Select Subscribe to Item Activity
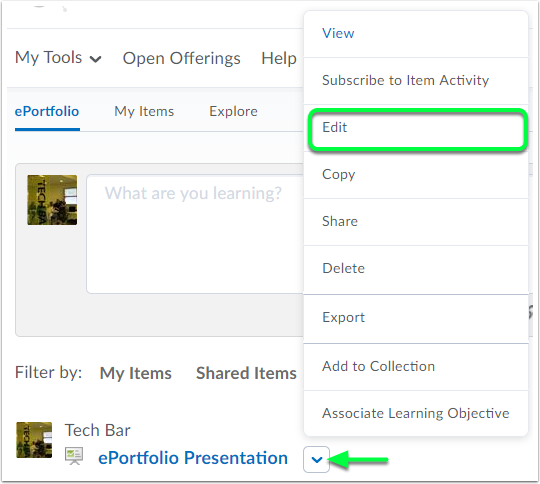Image resolution: width=540 pixels, height=484 pixels. click(x=416, y=81)
